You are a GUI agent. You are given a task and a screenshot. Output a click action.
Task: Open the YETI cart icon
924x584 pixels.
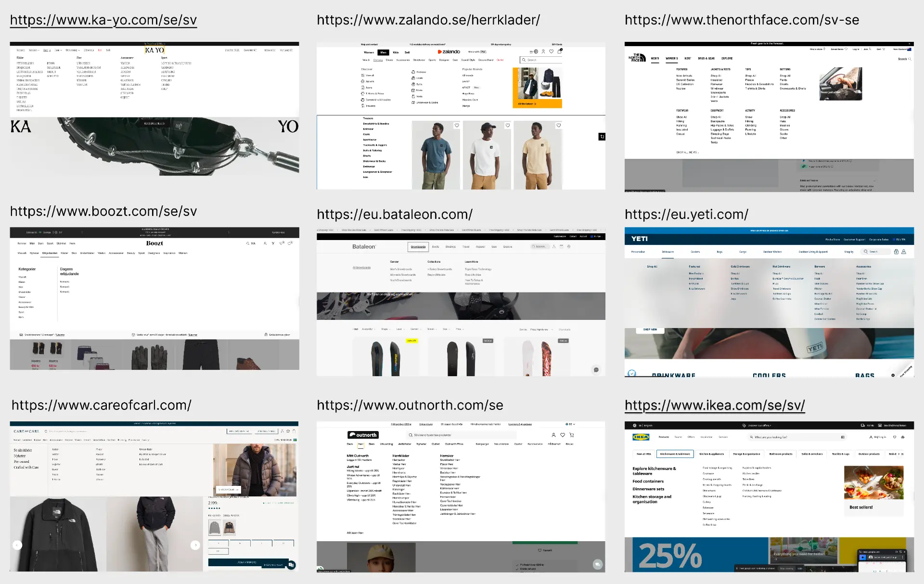(896, 252)
